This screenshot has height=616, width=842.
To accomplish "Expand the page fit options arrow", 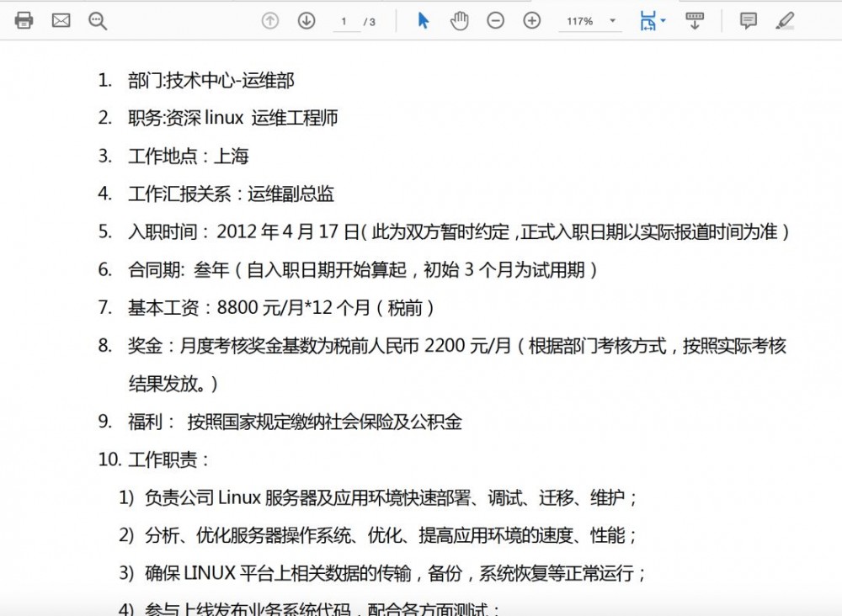I will click(x=662, y=21).
